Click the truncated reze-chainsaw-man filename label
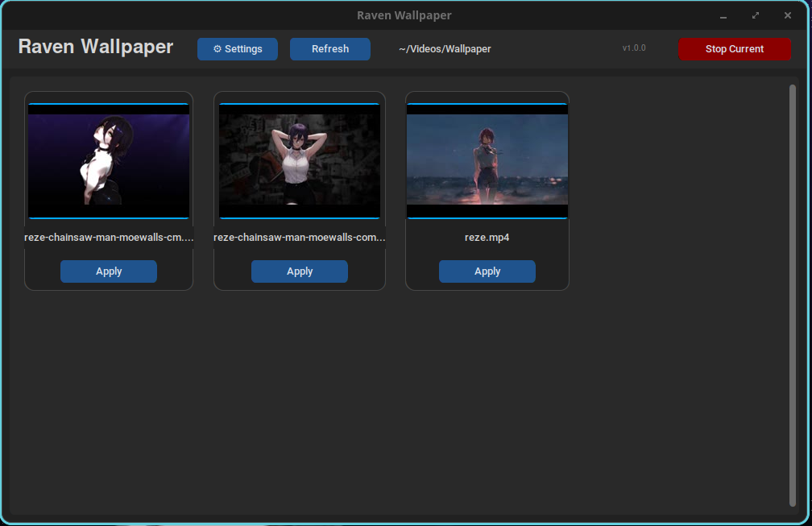Screen dimensions: 812x526 tap(109, 237)
